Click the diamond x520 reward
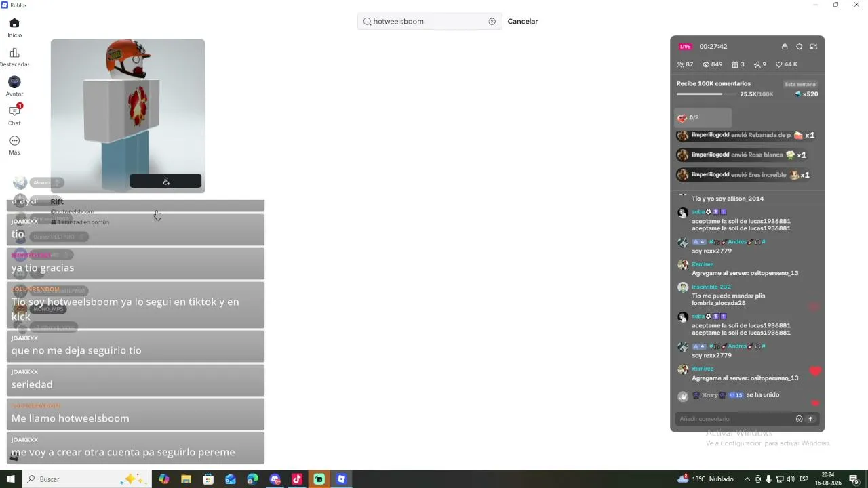868x488 pixels. (806, 94)
